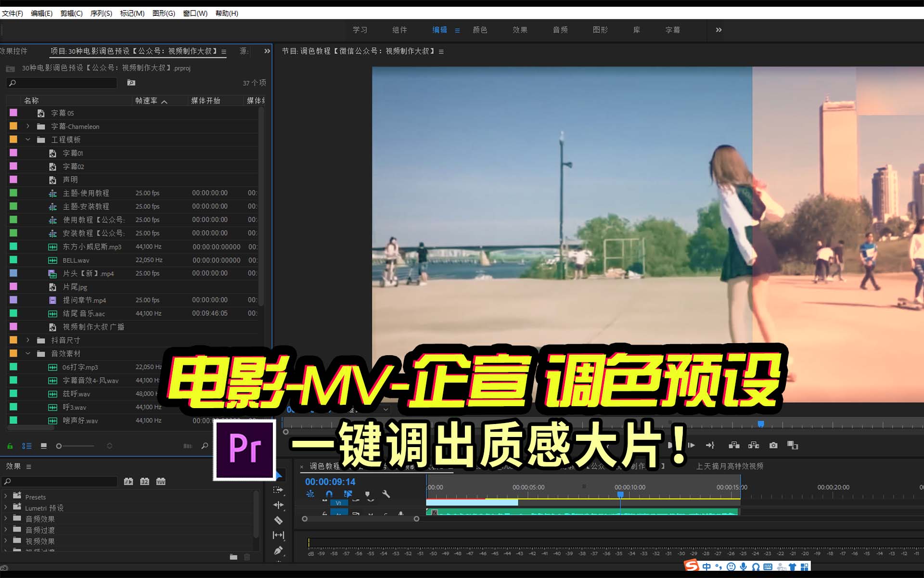Click Sogou voice input microphone icon
924x578 pixels.
744,566
